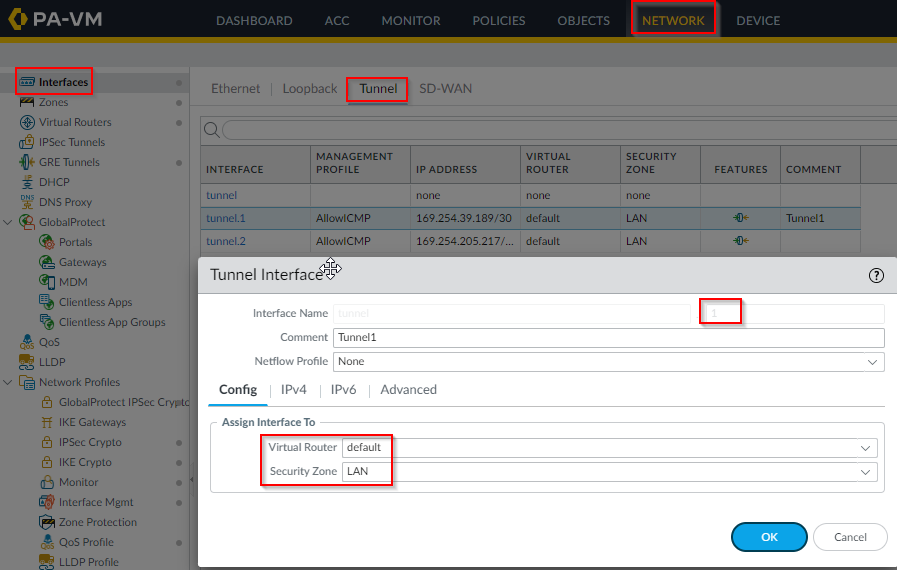Select GlobalProtect IPSec Crypto in sidebar
The image size is (897, 570).
click(124, 402)
